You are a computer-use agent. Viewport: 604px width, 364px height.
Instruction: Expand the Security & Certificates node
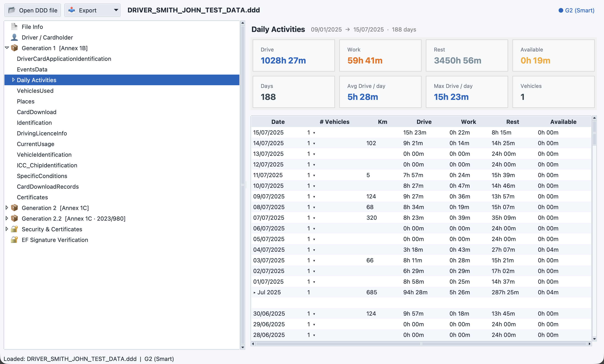(x=7, y=229)
